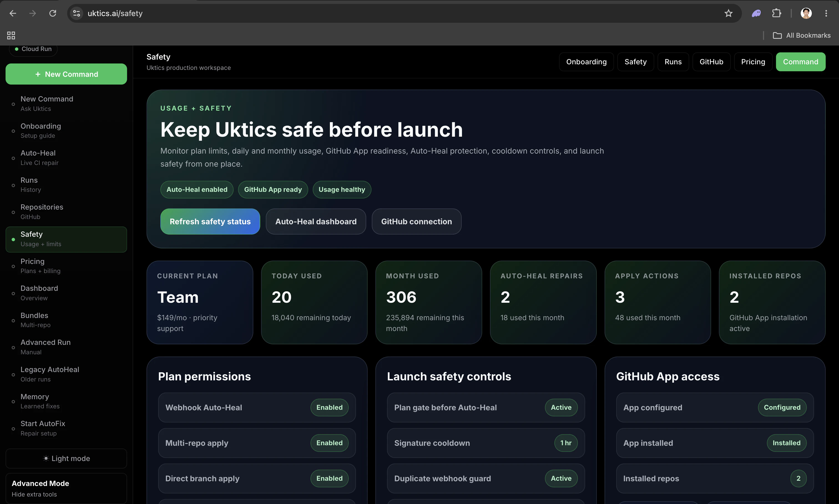Open Onboarding Setup guide in sidebar
The width and height of the screenshot is (839, 504).
[x=66, y=131]
